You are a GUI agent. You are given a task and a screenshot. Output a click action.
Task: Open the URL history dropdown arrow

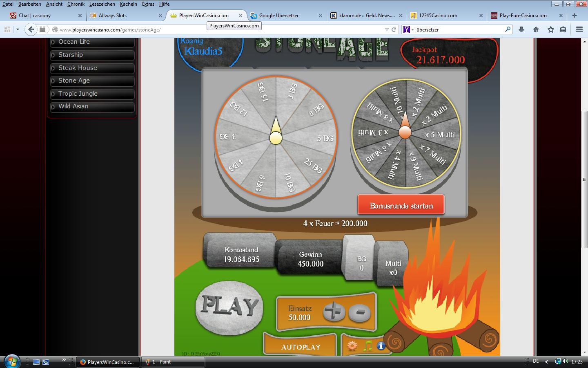(386, 29)
